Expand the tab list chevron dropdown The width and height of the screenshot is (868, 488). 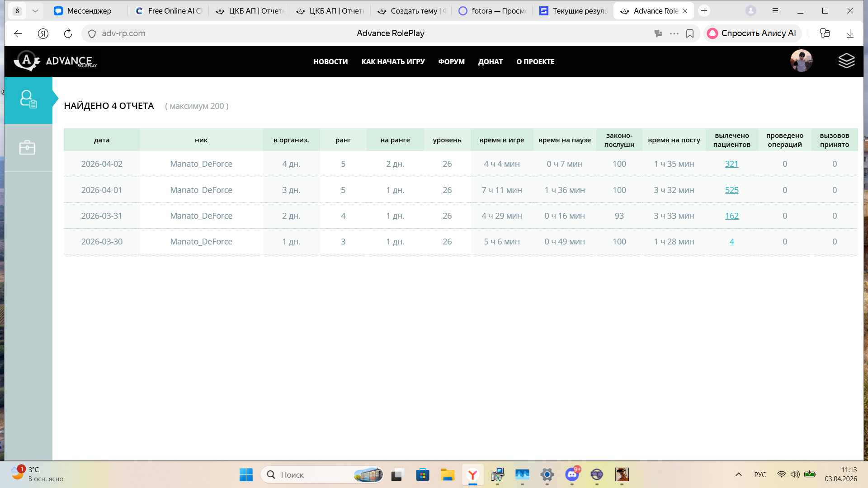[35, 11]
